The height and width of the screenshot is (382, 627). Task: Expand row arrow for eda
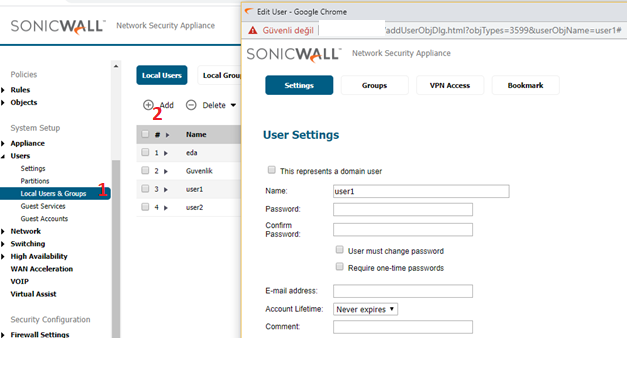pos(166,153)
